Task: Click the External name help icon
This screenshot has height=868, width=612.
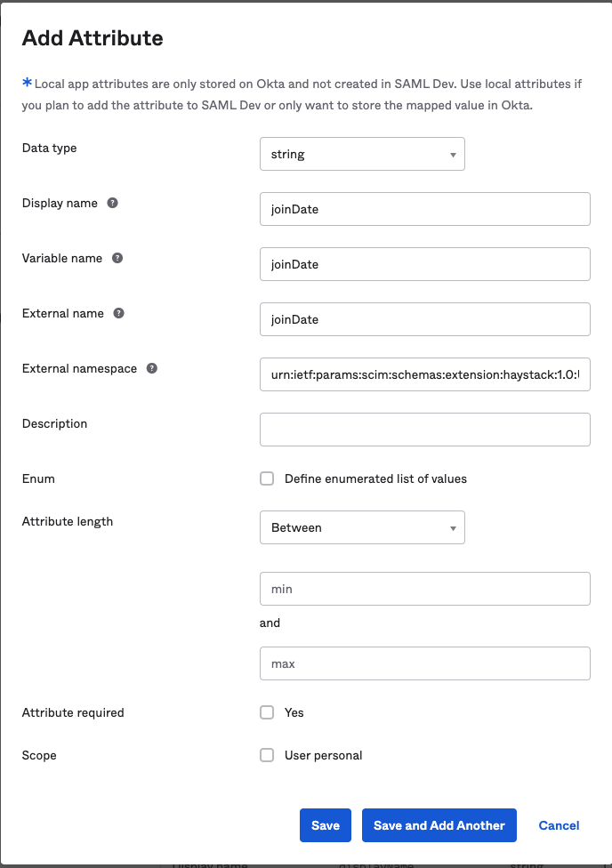Action: (119, 313)
